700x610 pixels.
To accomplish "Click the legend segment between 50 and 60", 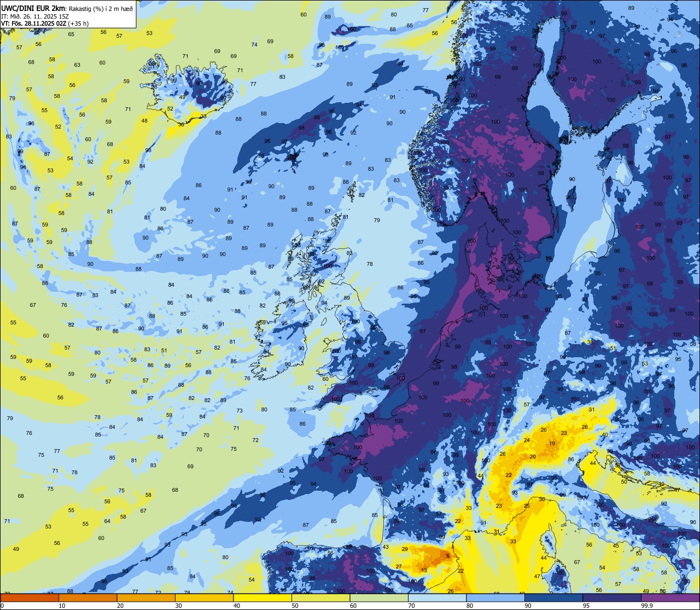I will tap(320, 597).
